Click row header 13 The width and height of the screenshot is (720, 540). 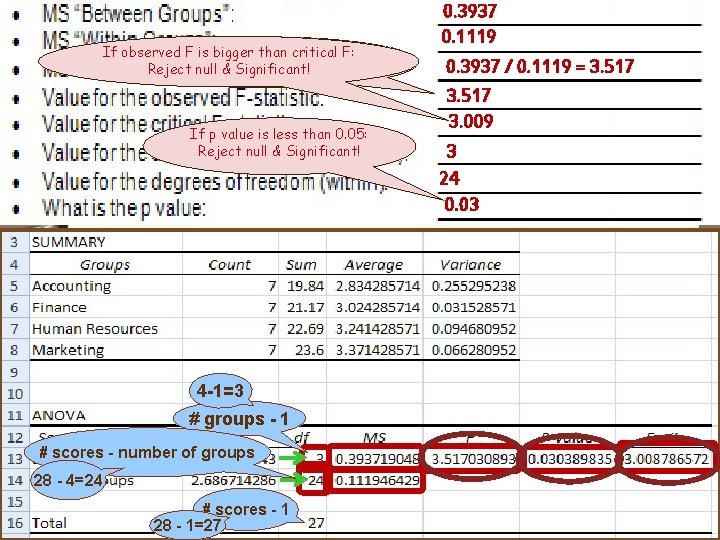click(14, 458)
